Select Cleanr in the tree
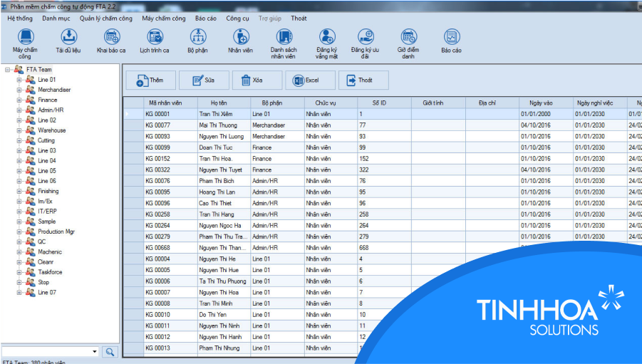This screenshot has height=364, width=642. click(46, 262)
